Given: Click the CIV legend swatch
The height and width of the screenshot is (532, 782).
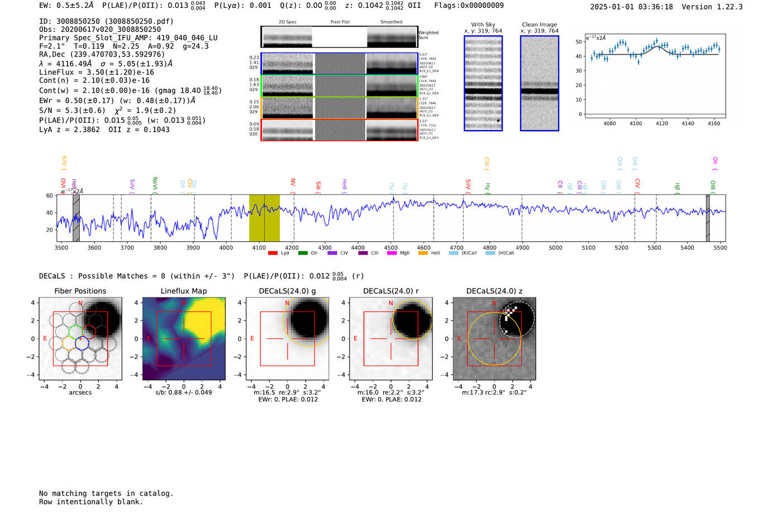Looking at the screenshot, I should [332, 253].
